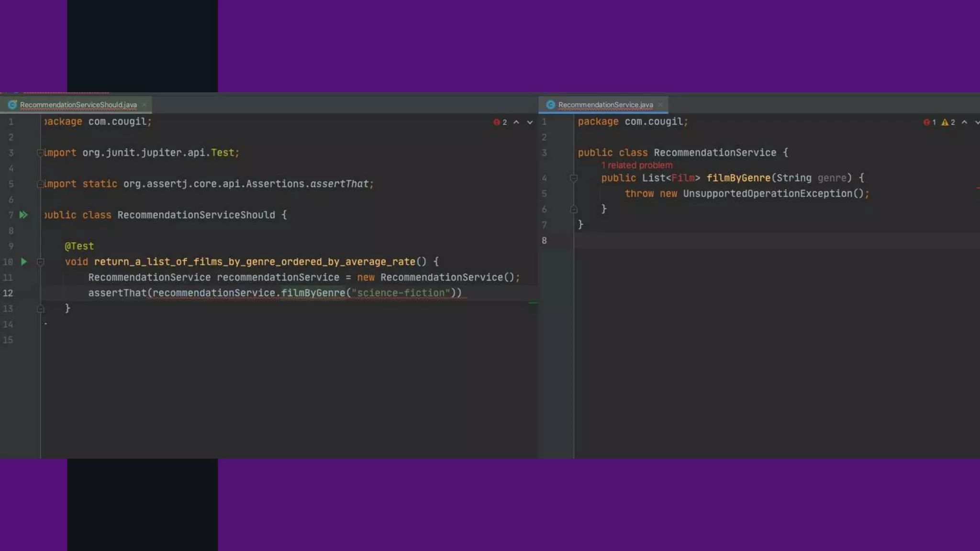
Task: Click the red error icon in the left editor
Action: [496, 122]
